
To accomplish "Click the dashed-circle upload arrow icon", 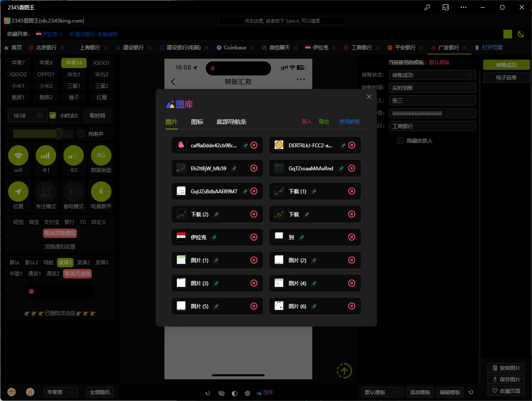I will pyautogui.click(x=344, y=370).
